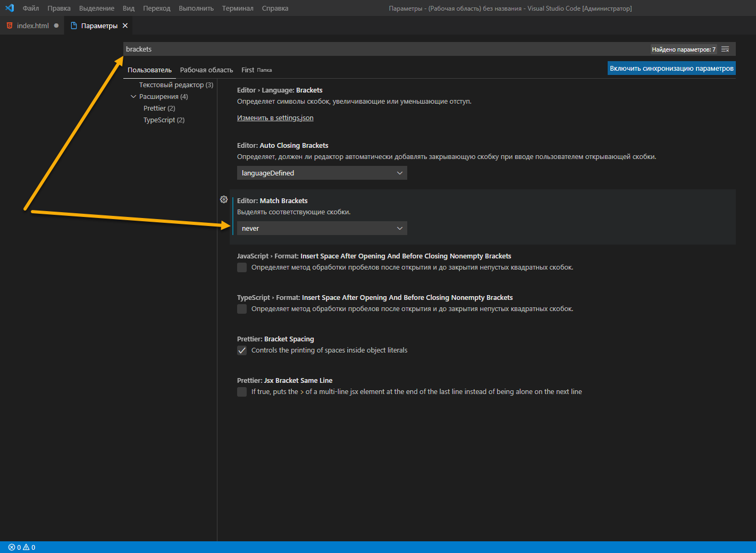Open the Выполнить menu
756x553 pixels.
[196, 8]
